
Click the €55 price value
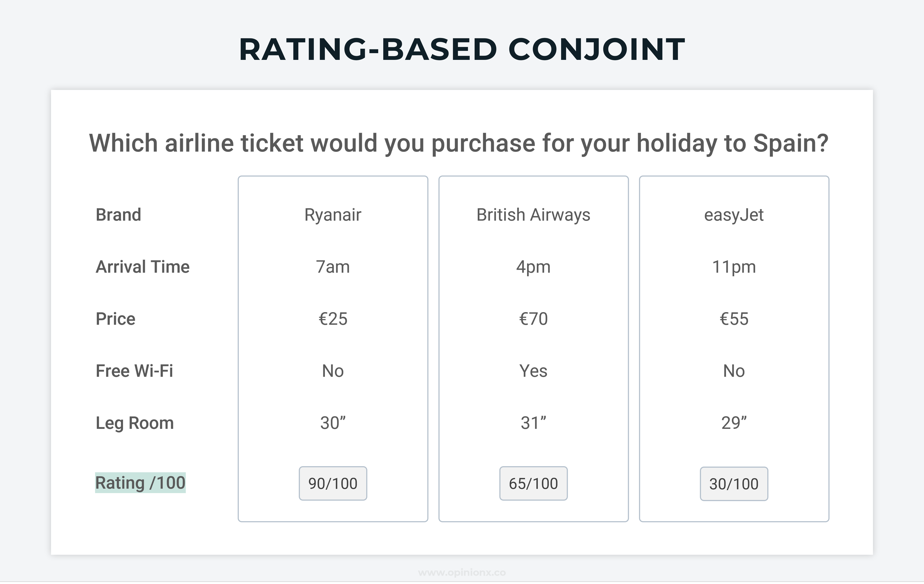[734, 319]
